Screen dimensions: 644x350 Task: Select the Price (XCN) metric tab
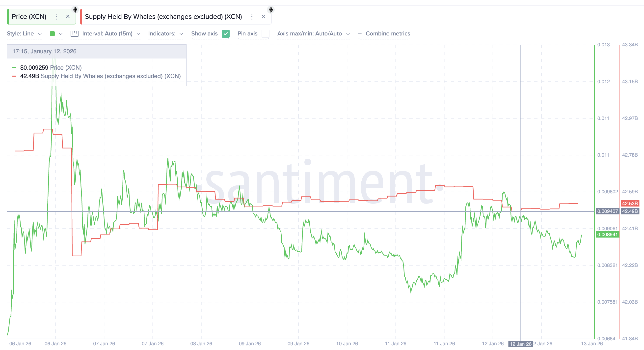29,17
